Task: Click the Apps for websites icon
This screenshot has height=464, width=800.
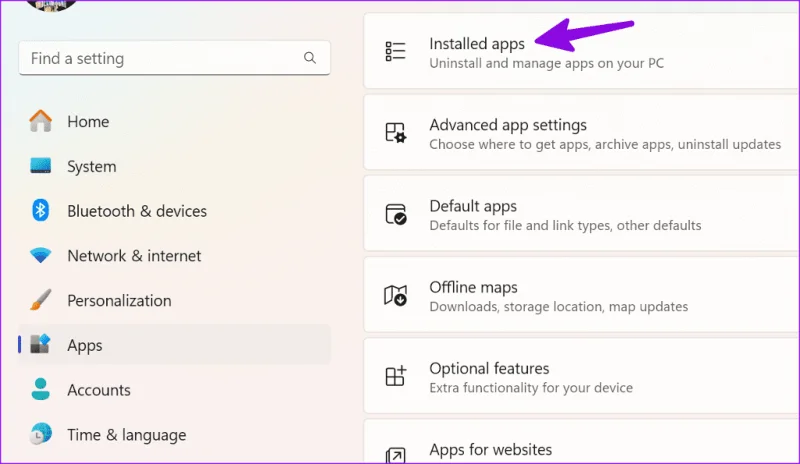Action: click(x=395, y=455)
